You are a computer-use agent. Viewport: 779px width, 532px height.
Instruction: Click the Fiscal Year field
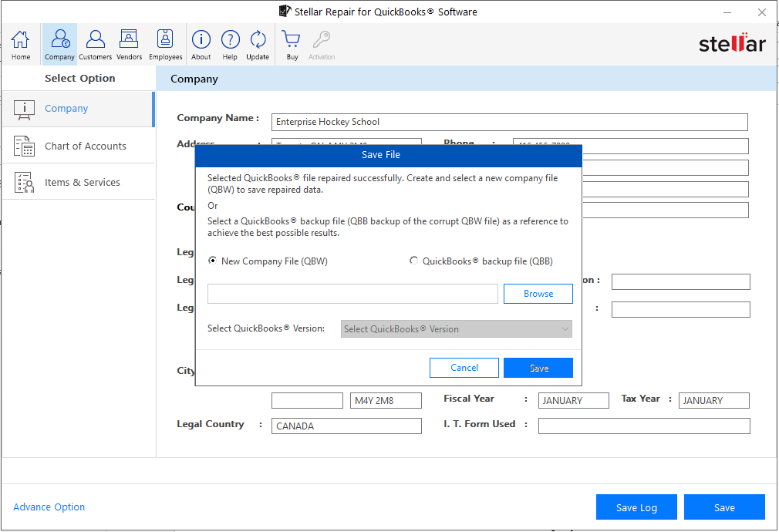coord(573,401)
